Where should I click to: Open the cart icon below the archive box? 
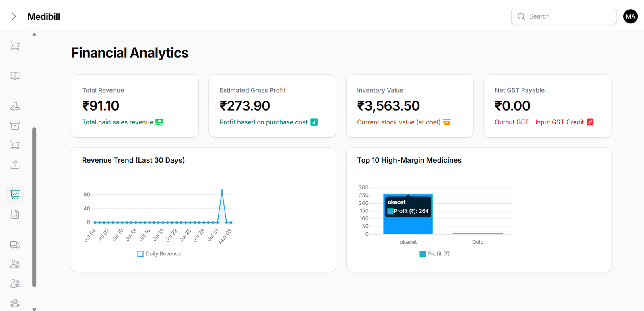click(x=15, y=145)
